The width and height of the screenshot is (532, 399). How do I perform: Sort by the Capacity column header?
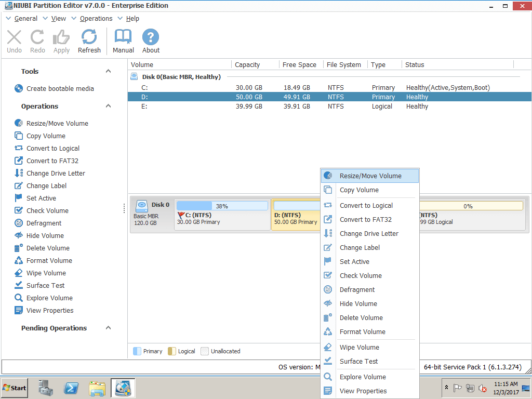click(x=255, y=65)
